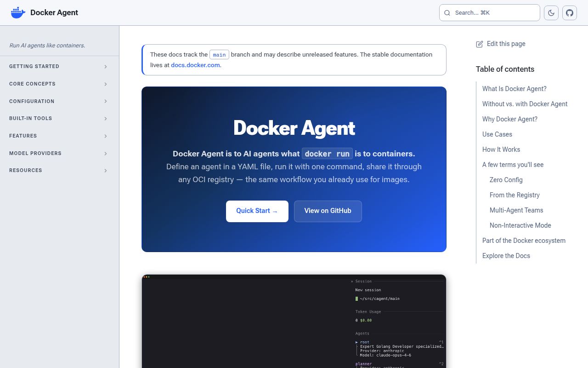Image resolution: width=588 pixels, height=368 pixels.
Task: Click the View on GitHub button
Action: pyautogui.click(x=328, y=211)
